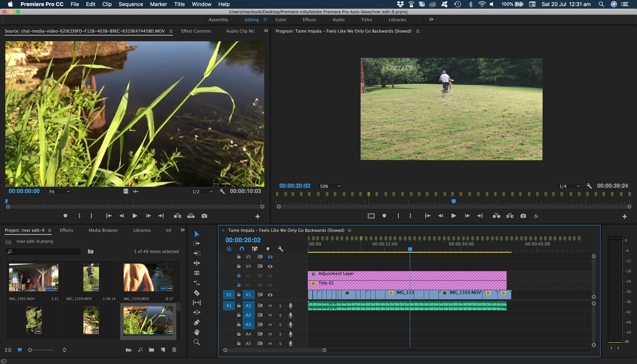Screen dimensions: 637x364
Task: Click Extract button in Program monitor
Action: point(510,216)
